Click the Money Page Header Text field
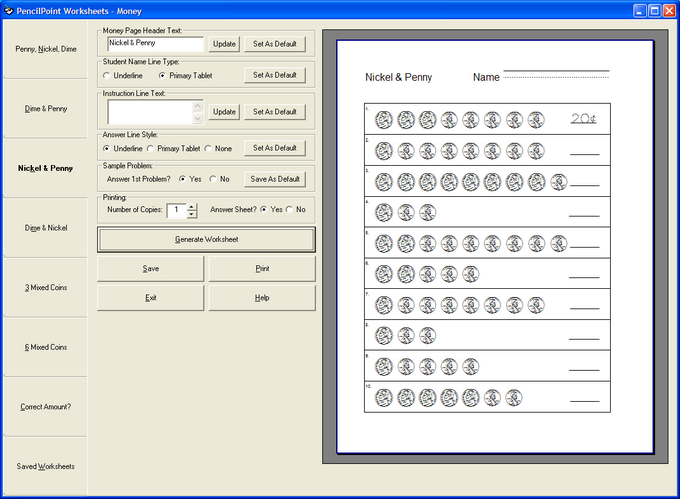The height and width of the screenshot is (499, 680). point(154,44)
